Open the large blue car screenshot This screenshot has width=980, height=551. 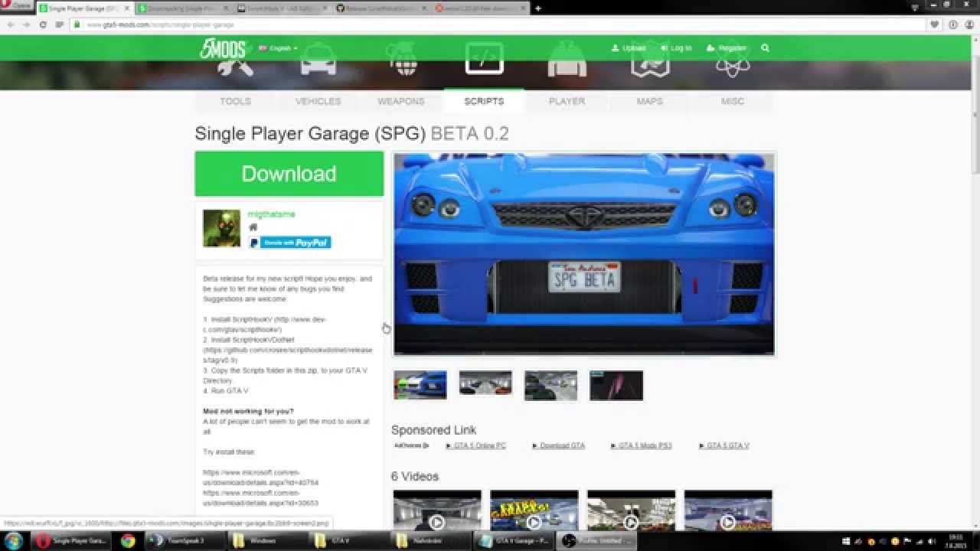point(584,254)
